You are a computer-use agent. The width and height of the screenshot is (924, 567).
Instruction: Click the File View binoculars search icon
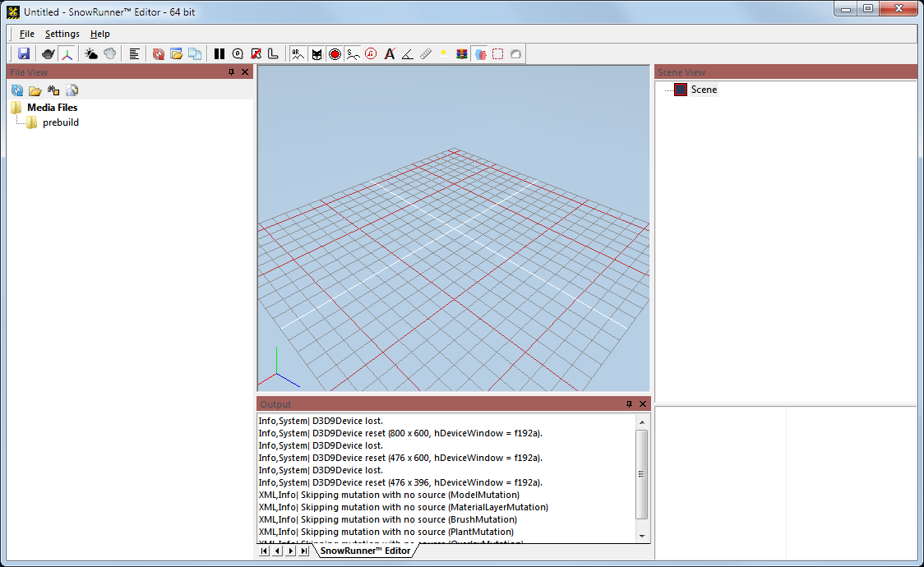coord(53,90)
